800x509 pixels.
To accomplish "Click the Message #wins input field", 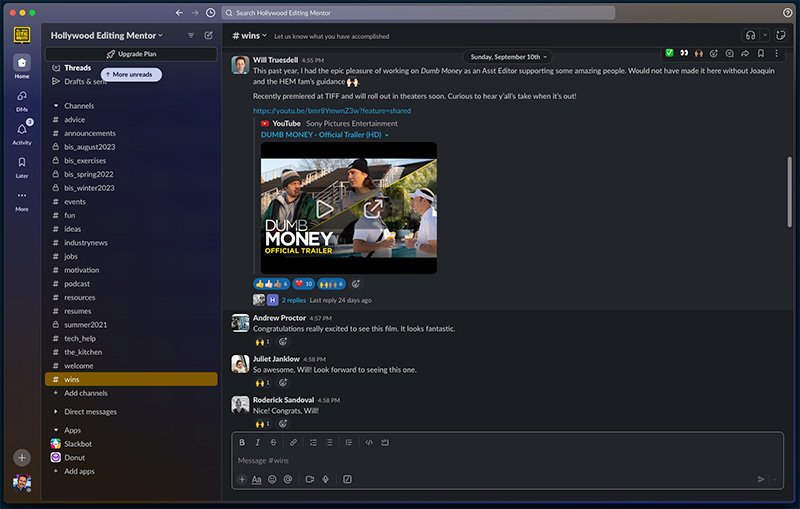I will coord(508,461).
